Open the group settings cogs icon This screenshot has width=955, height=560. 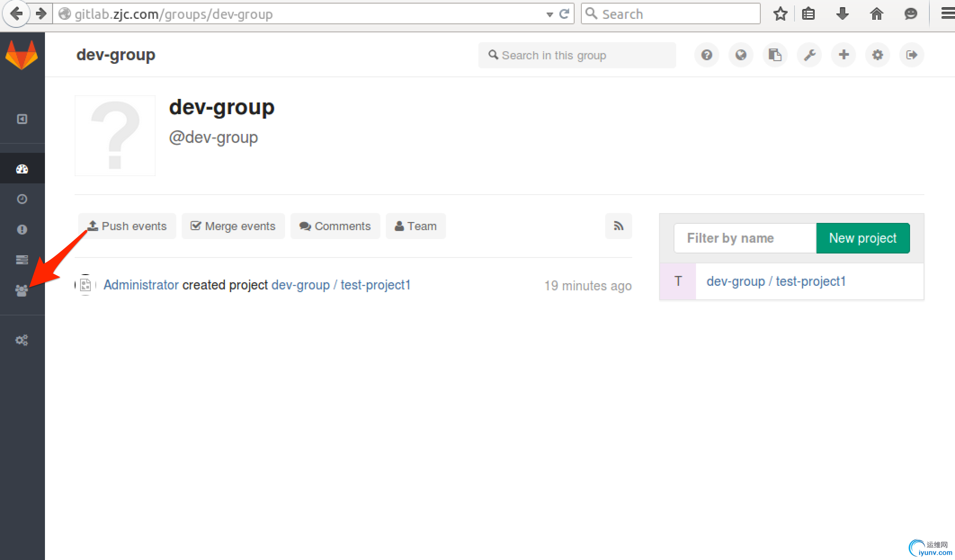[x=22, y=340]
